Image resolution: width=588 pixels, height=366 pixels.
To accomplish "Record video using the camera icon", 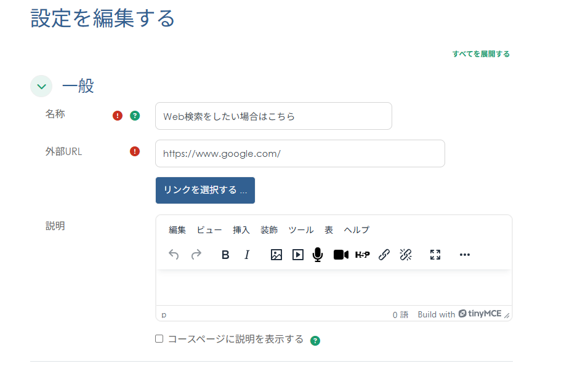I will (340, 254).
